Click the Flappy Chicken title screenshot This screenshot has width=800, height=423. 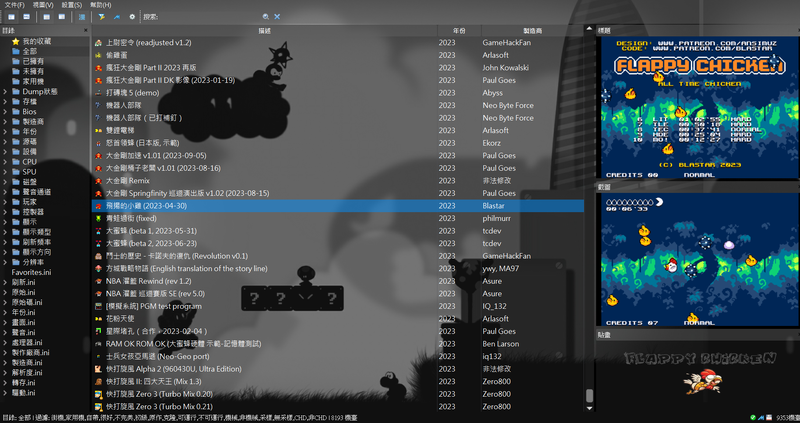(x=698, y=108)
